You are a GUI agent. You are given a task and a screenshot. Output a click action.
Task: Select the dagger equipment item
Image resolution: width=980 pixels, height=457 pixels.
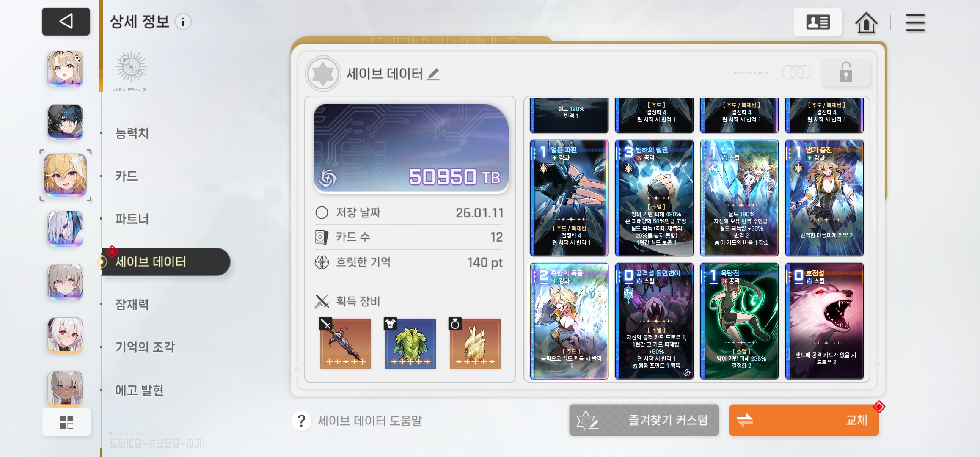click(345, 343)
